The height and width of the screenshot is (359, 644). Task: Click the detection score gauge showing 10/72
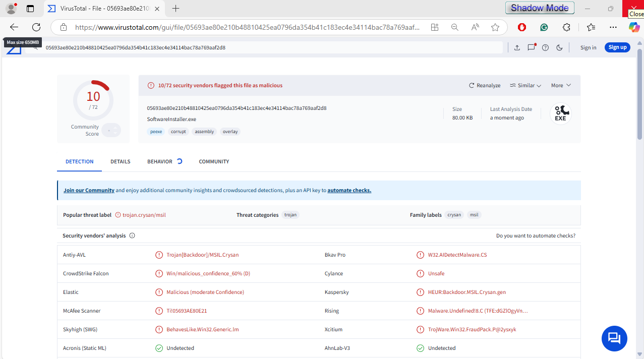(x=93, y=100)
